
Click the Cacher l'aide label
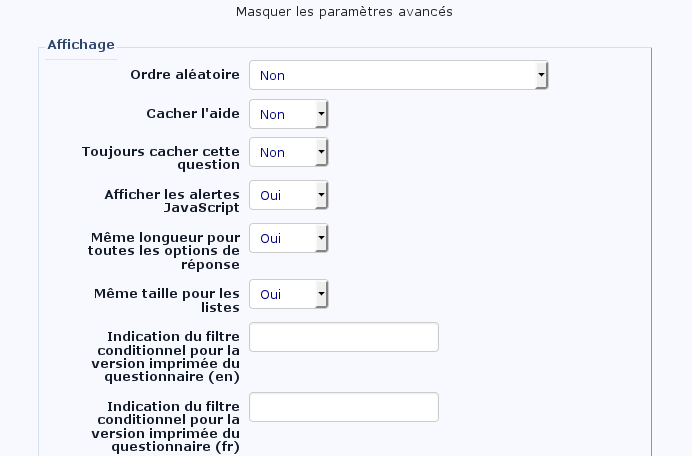pyautogui.click(x=193, y=114)
